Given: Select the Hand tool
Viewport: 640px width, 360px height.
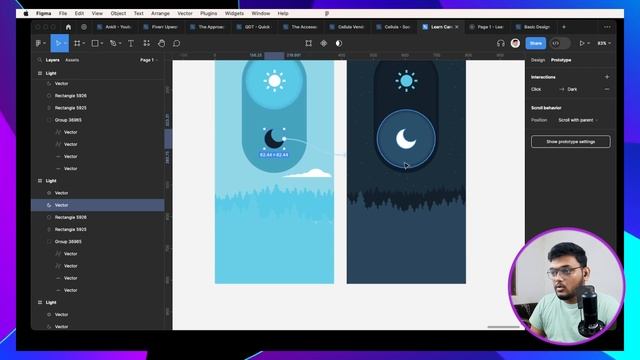Looking at the screenshot, I should click(162, 43).
